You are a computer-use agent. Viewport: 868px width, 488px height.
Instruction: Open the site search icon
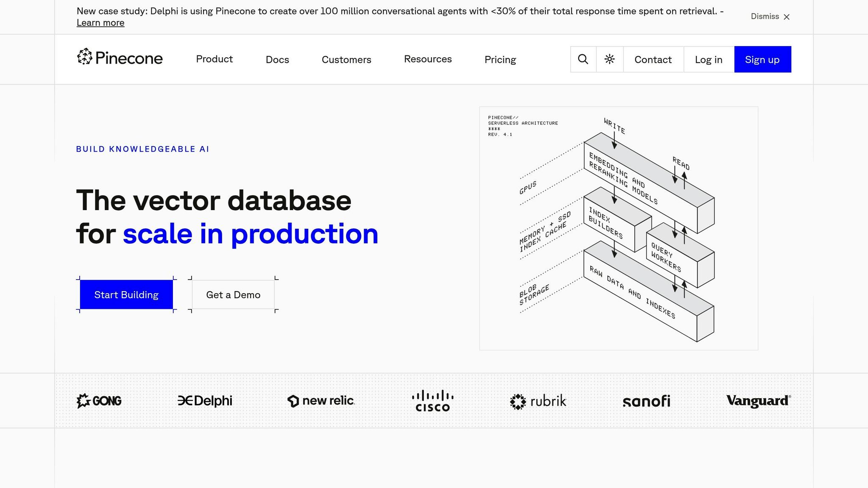(583, 59)
